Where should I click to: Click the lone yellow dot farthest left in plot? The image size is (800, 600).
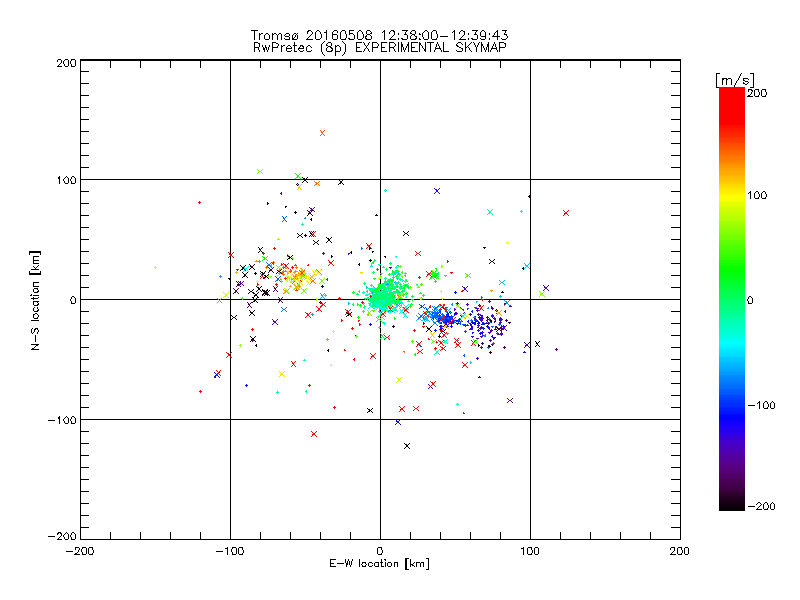tap(156, 267)
